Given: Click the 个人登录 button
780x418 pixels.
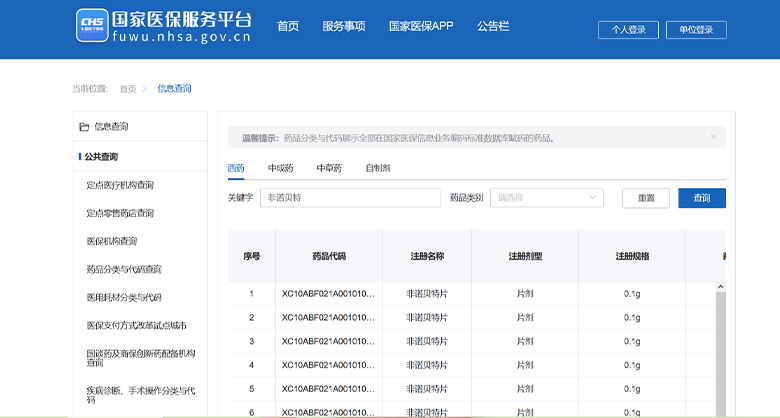Looking at the screenshot, I should [x=628, y=30].
